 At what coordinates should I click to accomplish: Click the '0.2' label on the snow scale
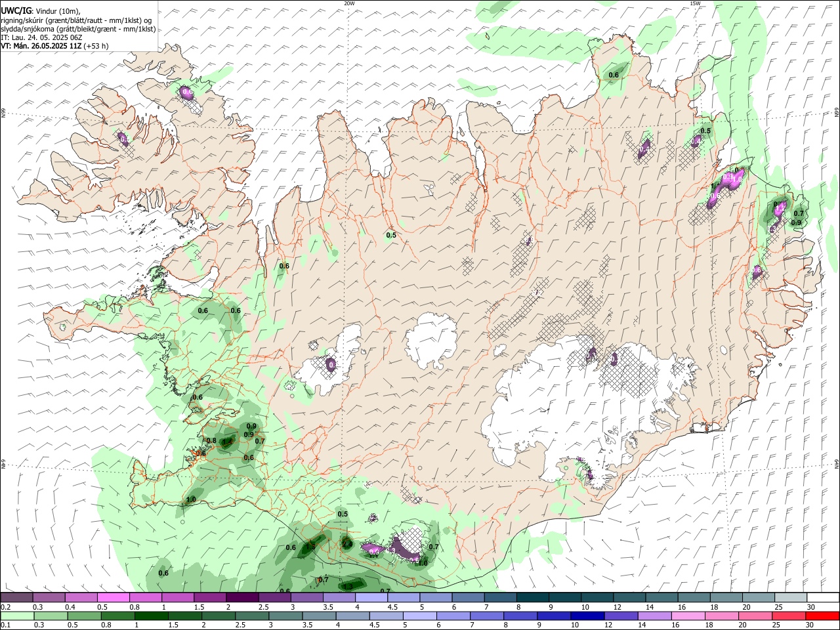coord(6,607)
